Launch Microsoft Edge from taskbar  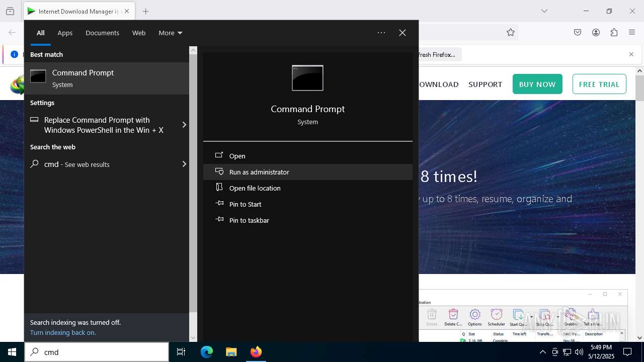click(207, 352)
